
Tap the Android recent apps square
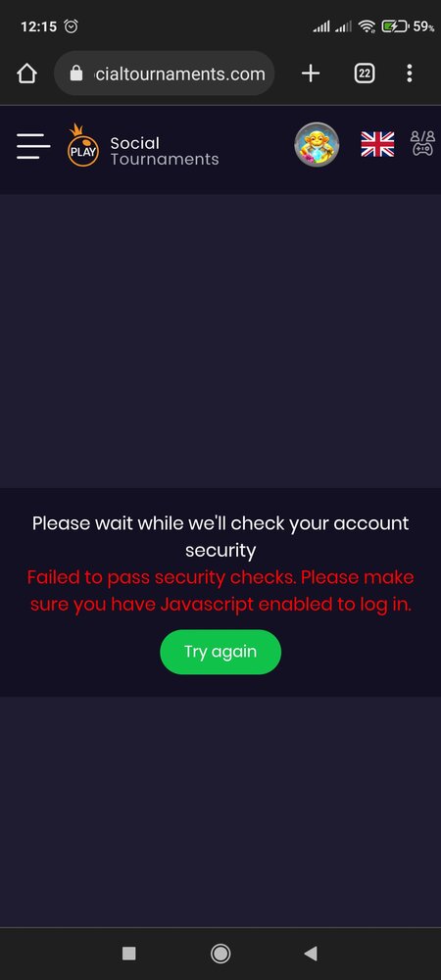[128, 954]
